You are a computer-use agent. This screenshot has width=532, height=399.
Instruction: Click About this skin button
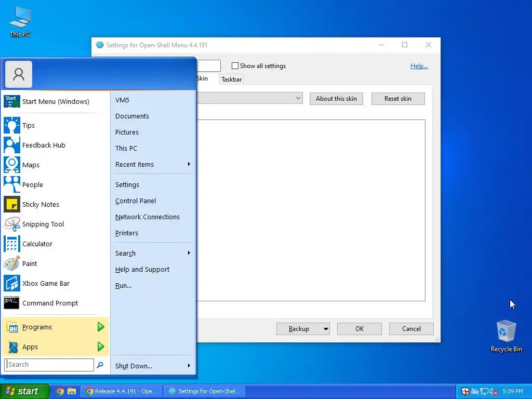click(336, 99)
